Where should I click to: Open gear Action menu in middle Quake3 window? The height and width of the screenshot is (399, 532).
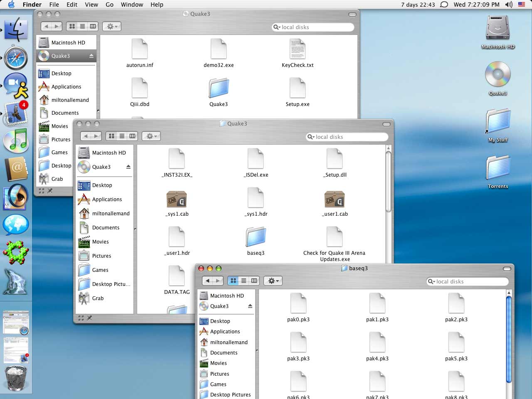coord(151,136)
